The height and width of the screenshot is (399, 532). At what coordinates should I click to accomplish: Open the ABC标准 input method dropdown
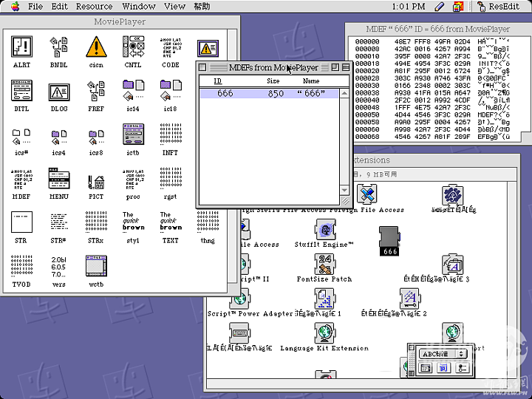pos(443,354)
